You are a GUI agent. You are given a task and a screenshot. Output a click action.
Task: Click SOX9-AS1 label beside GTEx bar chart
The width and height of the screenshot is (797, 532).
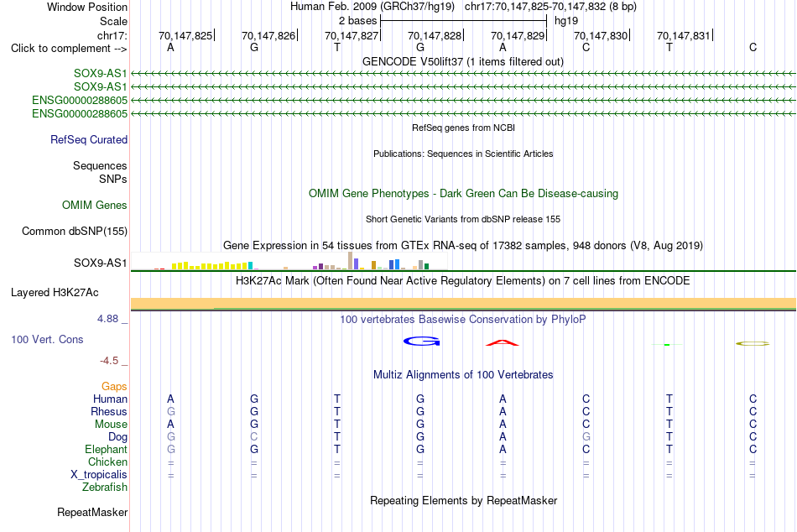(100, 263)
